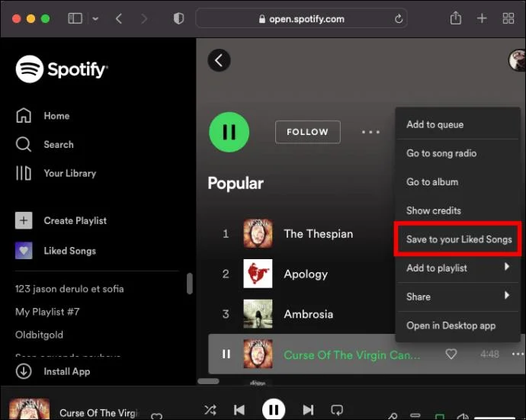Choose Open in Desktop app
The image size is (526, 420).
pos(457,325)
